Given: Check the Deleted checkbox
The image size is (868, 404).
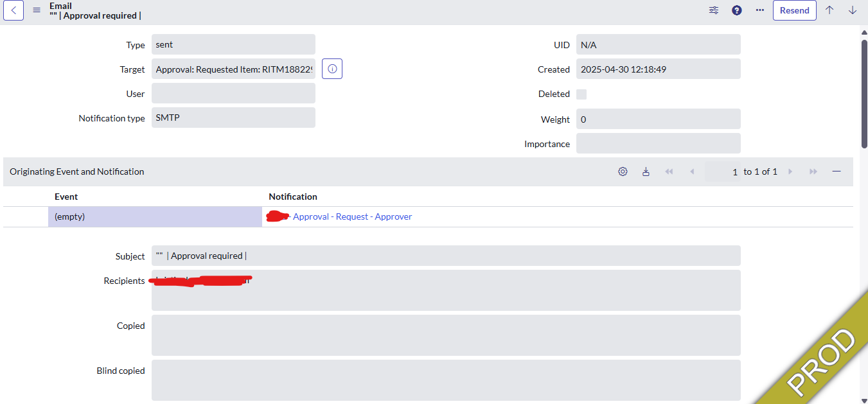Looking at the screenshot, I should (x=580, y=94).
